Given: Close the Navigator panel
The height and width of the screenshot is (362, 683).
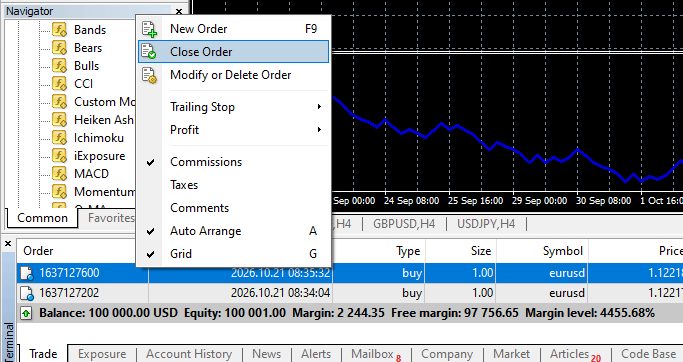Looking at the screenshot, I should coord(179,12).
